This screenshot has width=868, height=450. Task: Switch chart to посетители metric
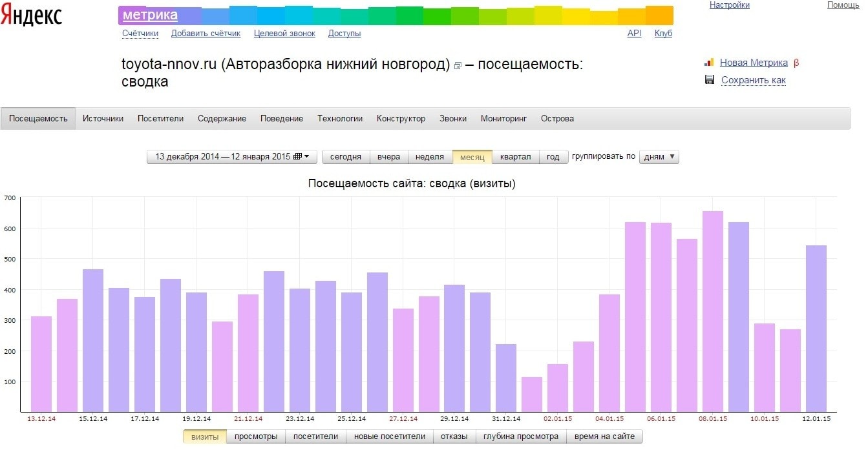click(315, 436)
